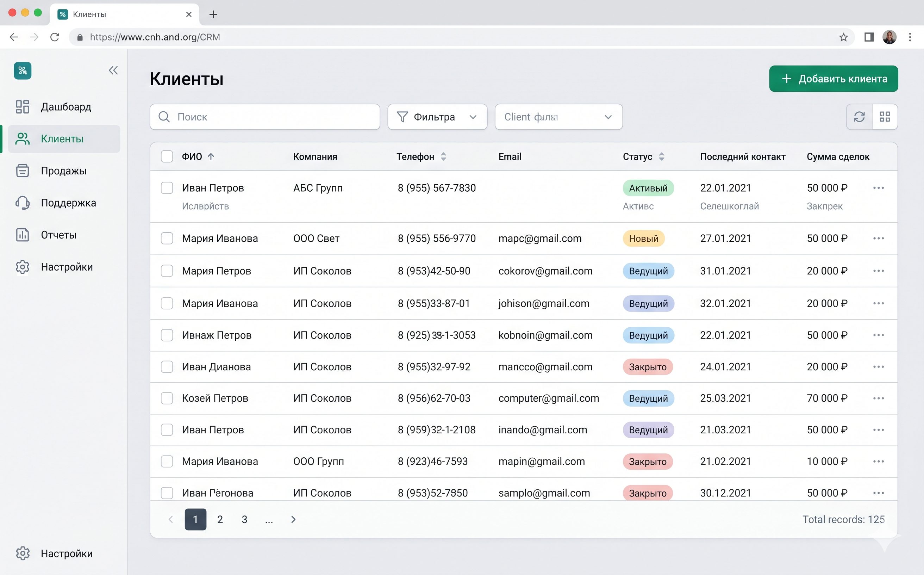Viewport: 924px width, 575px height.
Task: Open row actions for Мария Иванова ООО Групп
Action: 878,461
